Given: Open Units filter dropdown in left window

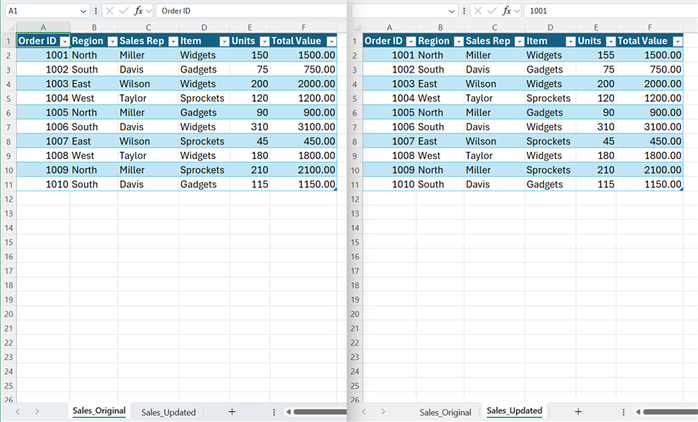Looking at the screenshot, I should click(264, 41).
